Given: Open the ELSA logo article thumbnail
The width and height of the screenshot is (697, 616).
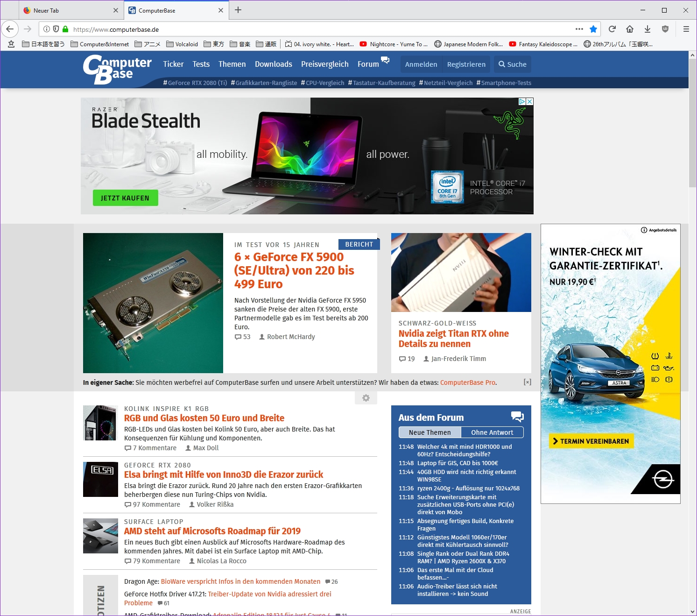Looking at the screenshot, I should pyautogui.click(x=100, y=479).
